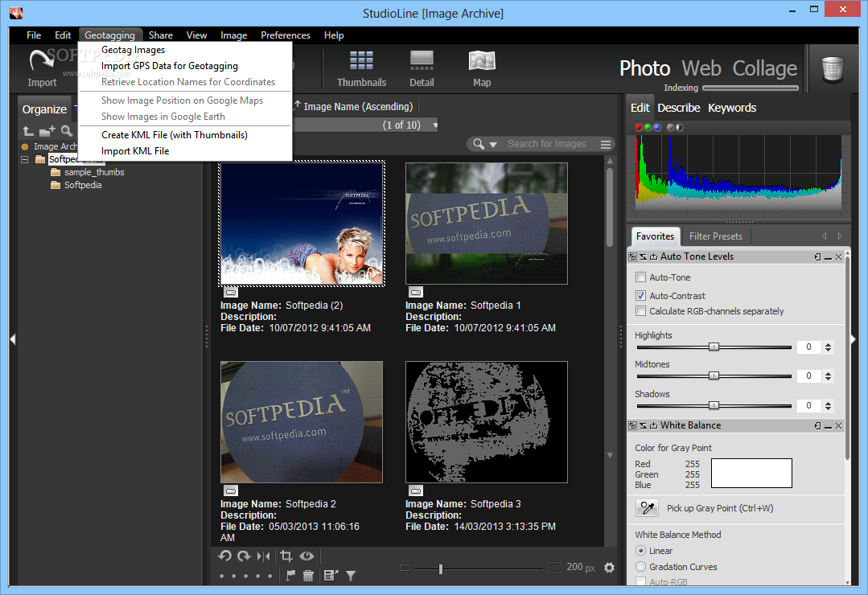
Task: Click the Pick up Gray Point eyedropper
Action: pyautogui.click(x=647, y=507)
